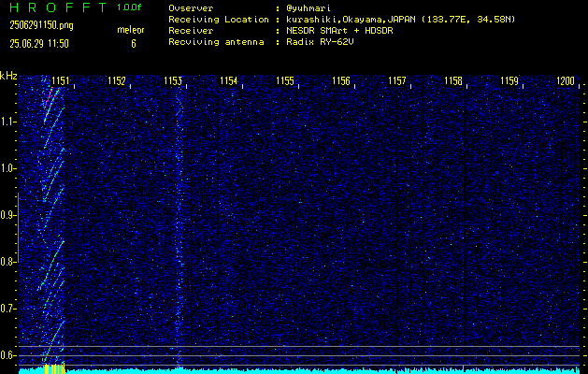Viewport: 588px width, 374px height.
Task: Click the 1153 time marker
Action: pyautogui.click(x=173, y=81)
